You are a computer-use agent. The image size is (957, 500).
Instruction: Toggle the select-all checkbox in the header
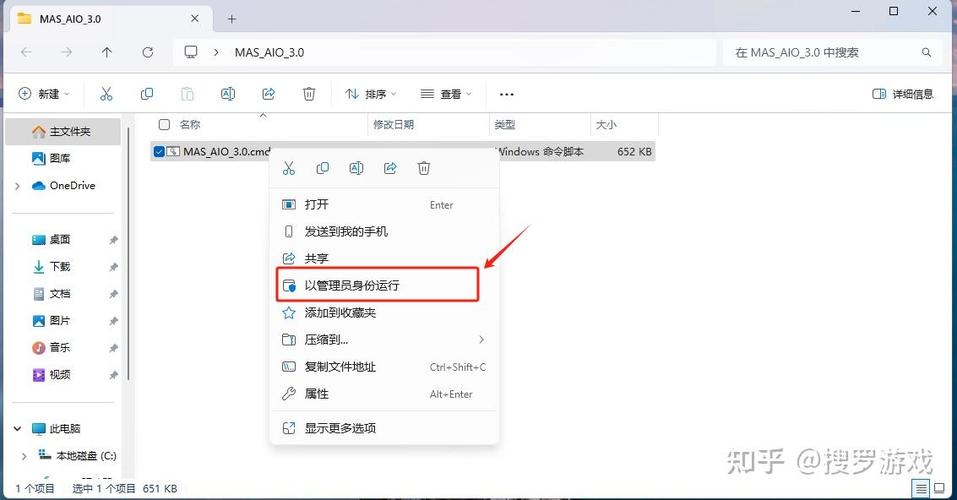tap(164, 125)
